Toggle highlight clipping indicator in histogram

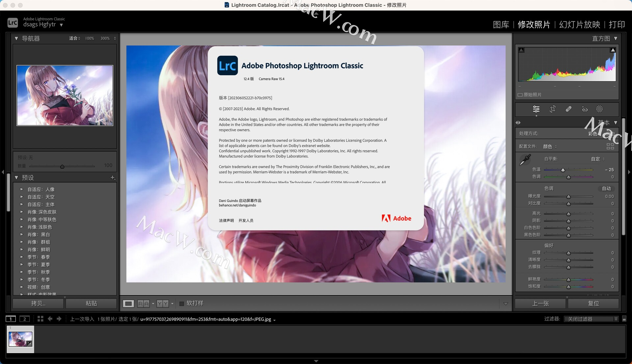click(613, 50)
